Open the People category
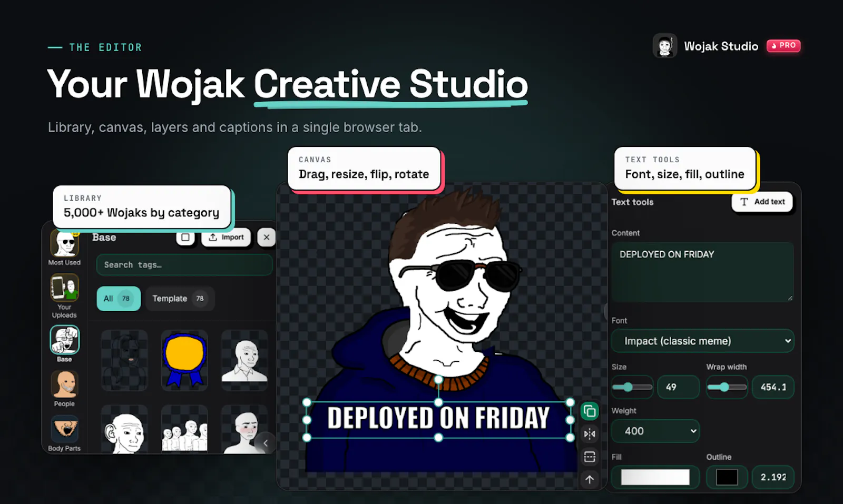Viewport: 843px width, 504px height. pos(64,389)
